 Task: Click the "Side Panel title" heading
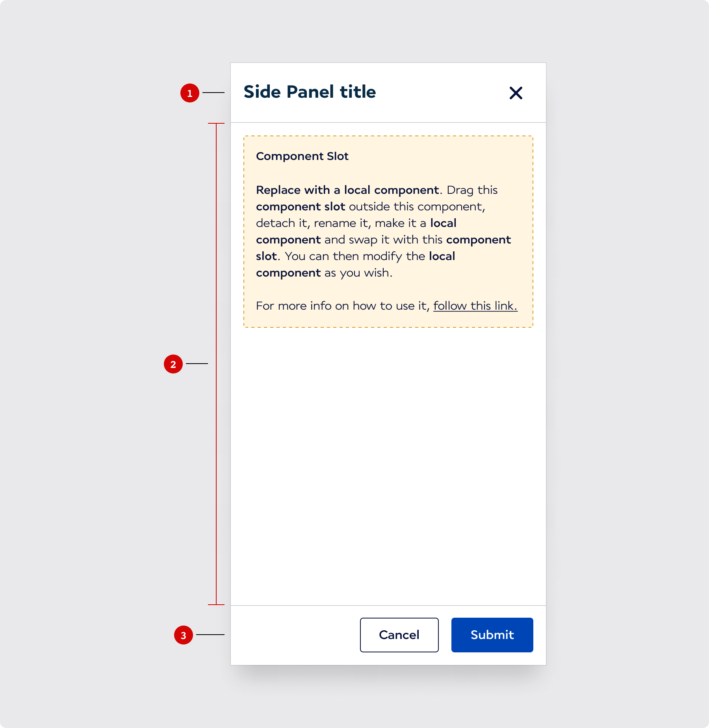click(310, 92)
